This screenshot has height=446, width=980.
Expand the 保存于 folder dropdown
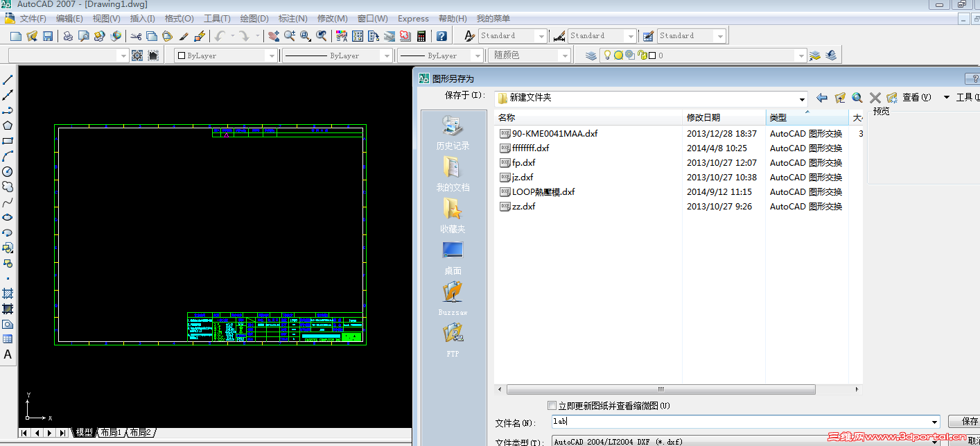tap(803, 98)
